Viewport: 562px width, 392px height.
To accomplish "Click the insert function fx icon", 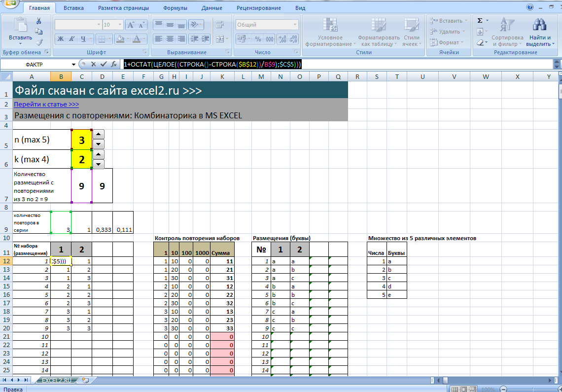I will tap(114, 64).
